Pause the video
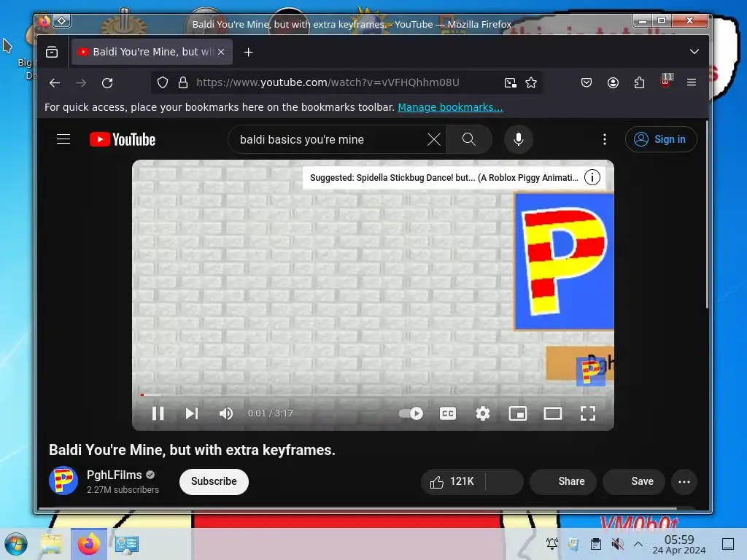Image resolution: width=747 pixels, height=560 pixels. pyautogui.click(x=158, y=413)
